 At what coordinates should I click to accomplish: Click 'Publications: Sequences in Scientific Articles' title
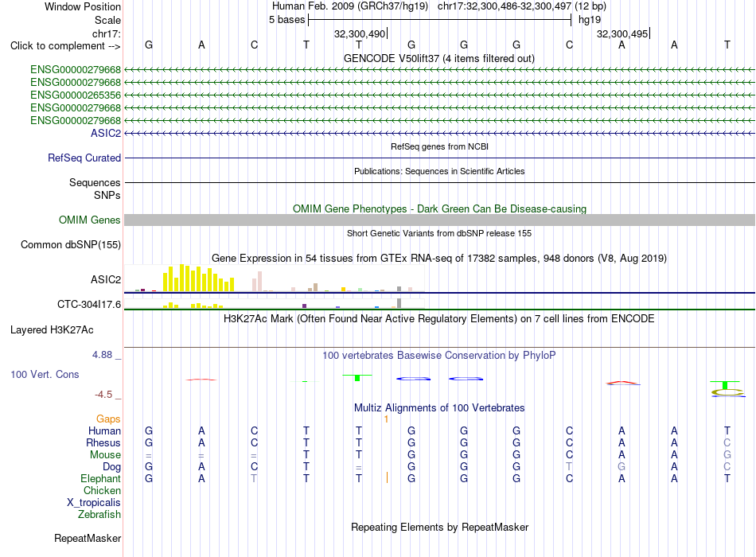(x=439, y=171)
